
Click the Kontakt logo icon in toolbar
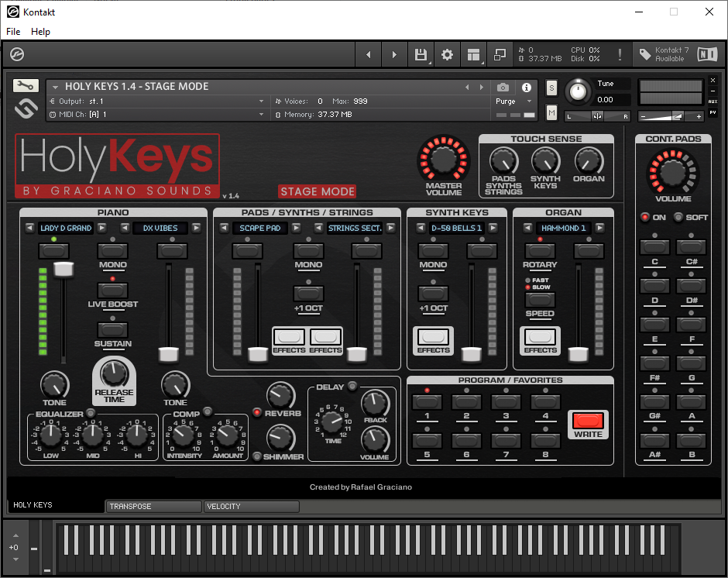pyautogui.click(x=17, y=54)
